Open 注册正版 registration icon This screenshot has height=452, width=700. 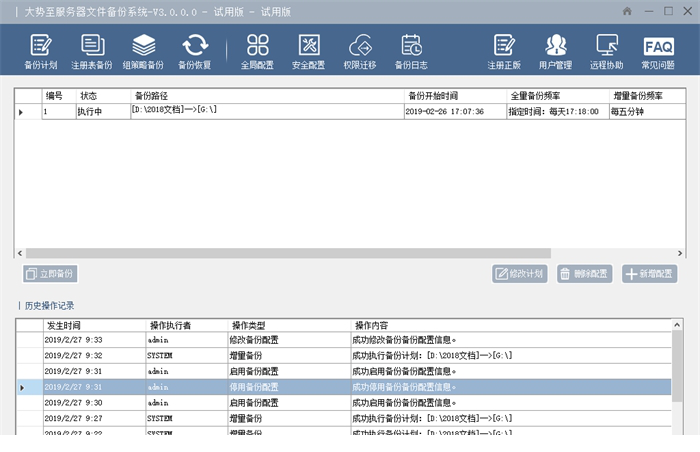(504, 51)
